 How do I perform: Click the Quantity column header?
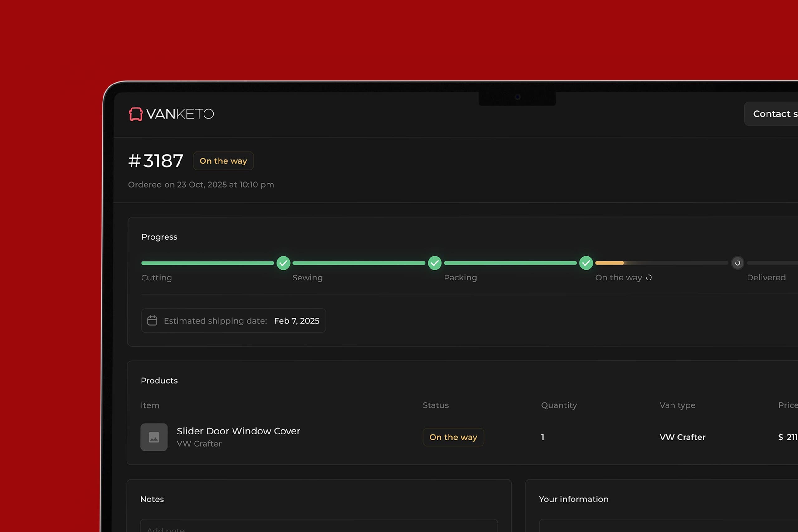pos(559,405)
